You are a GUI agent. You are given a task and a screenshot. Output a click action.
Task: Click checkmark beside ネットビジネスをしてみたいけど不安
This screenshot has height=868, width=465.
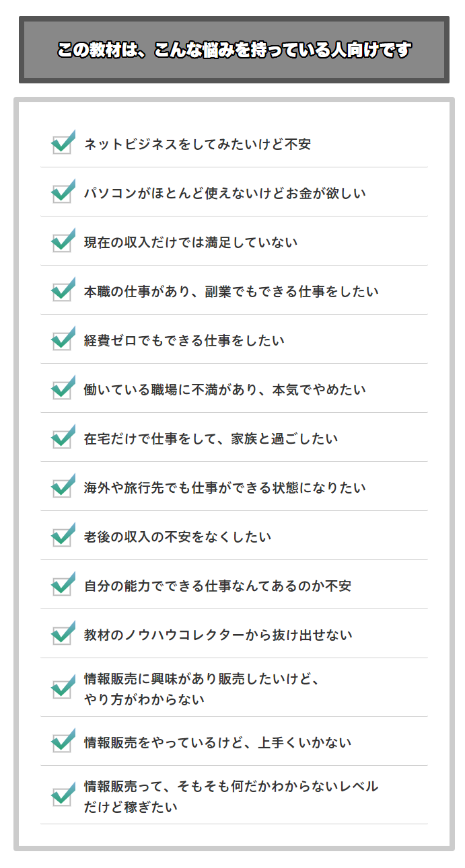63,142
